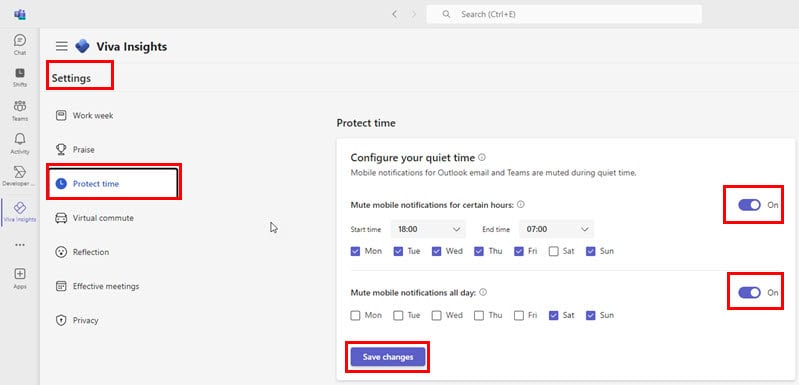Click the Search (Ctrl+E) box
This screenshot has height=385, width=799.
point(564,14)
